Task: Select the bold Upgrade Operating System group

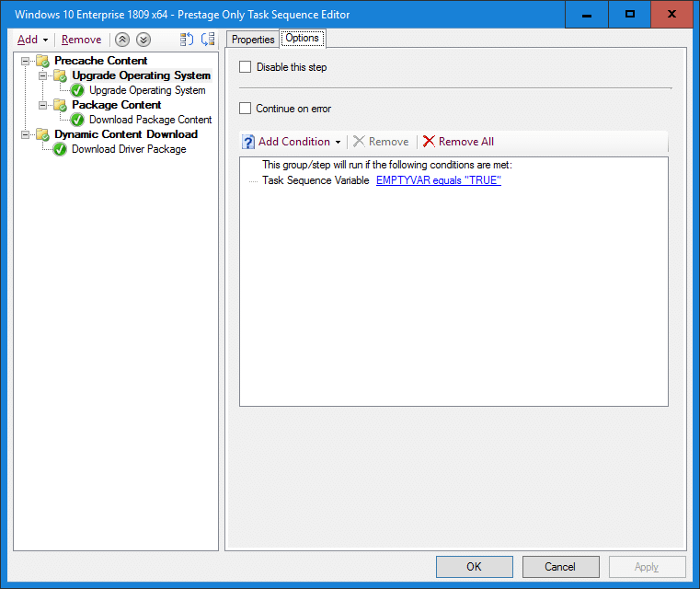Action: [141, 75]
